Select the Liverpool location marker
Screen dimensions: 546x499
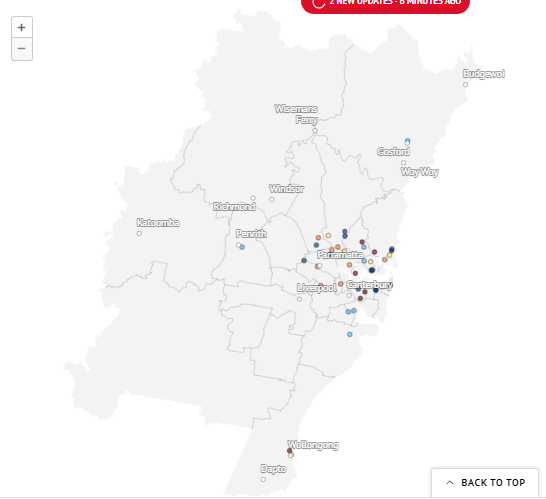pyautogui.click(x=299, y=299)
